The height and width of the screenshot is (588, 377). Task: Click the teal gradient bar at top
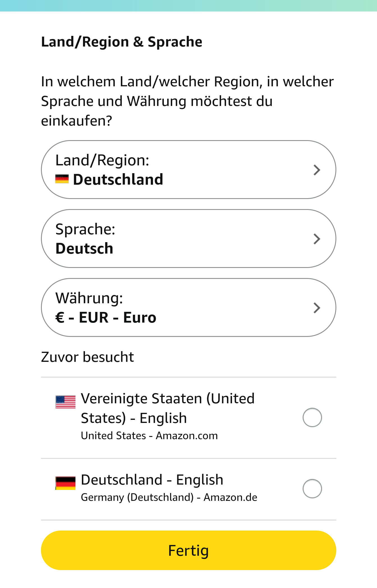pyautogui.click(x=188, y=6)
